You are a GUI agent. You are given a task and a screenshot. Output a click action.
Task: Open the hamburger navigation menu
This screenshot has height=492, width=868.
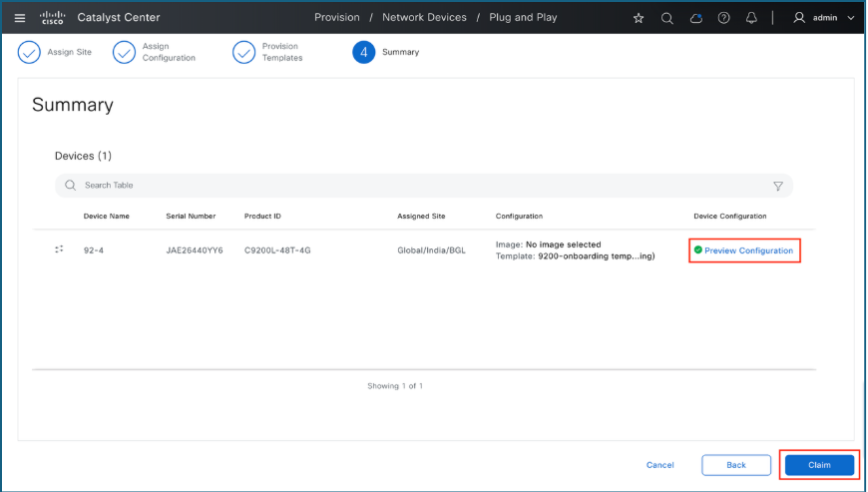[20, 18]
